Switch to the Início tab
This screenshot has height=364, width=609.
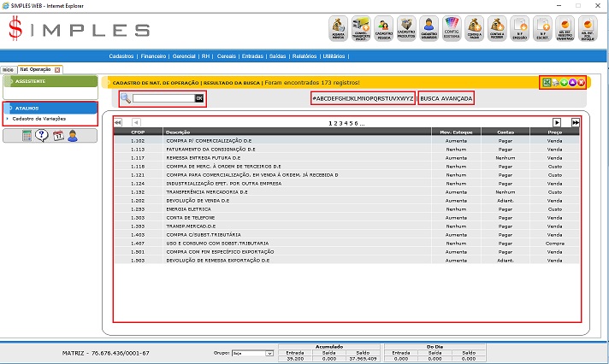8,69
